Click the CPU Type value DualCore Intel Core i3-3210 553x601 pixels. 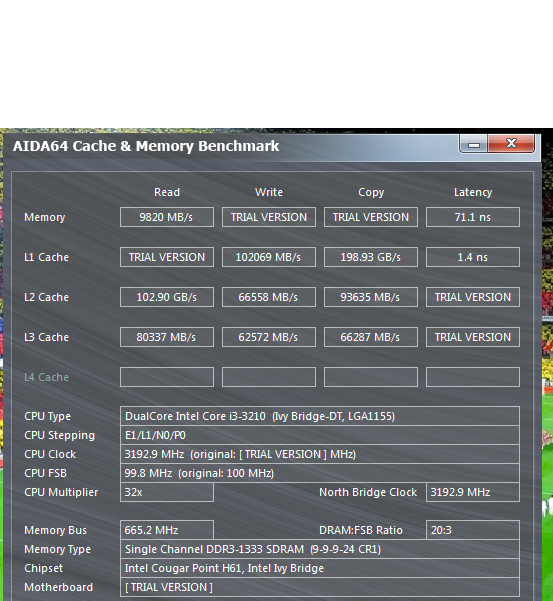[x=320, y=416]
